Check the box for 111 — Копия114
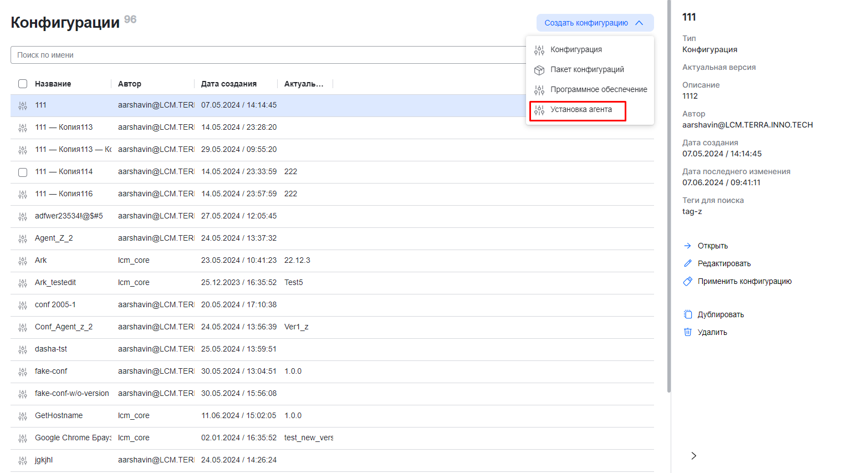Image resolution: width=868 pixels, height=473 pixels. point(23,172)
